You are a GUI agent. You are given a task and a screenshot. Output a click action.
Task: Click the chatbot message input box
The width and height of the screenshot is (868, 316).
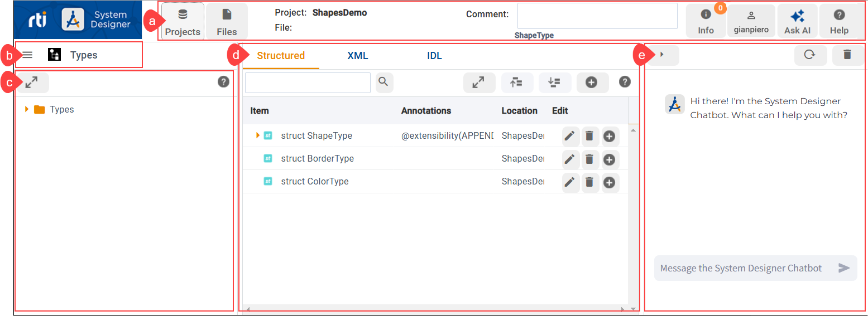(x=742, y=268)
